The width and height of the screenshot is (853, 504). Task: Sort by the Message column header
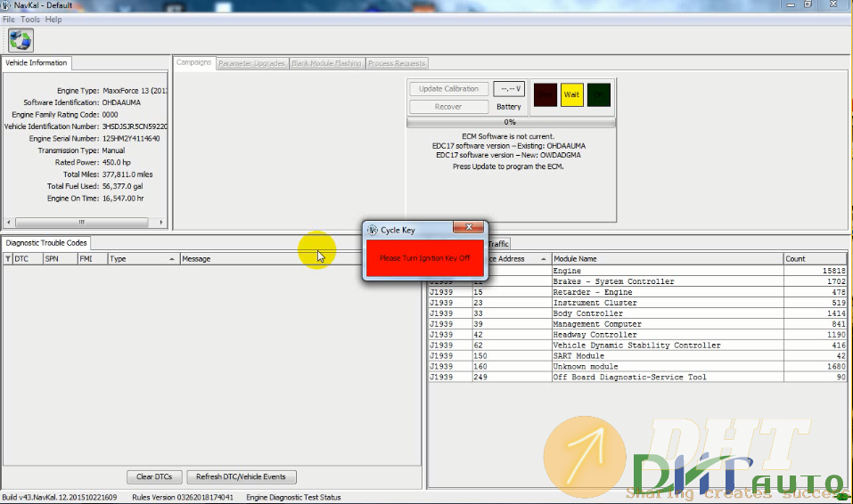tap(272, 259)
